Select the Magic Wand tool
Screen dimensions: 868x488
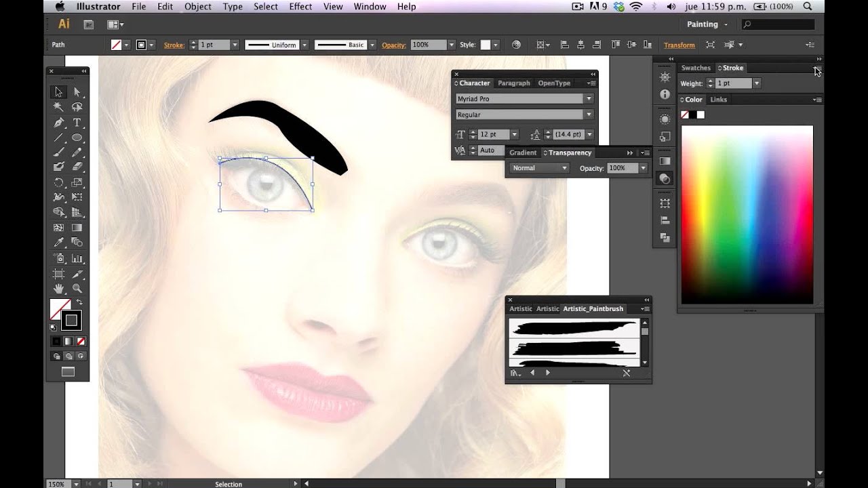point(58,107)
